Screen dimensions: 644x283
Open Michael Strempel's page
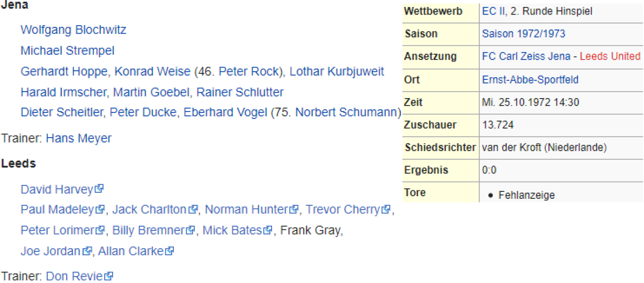click(68, 51)
